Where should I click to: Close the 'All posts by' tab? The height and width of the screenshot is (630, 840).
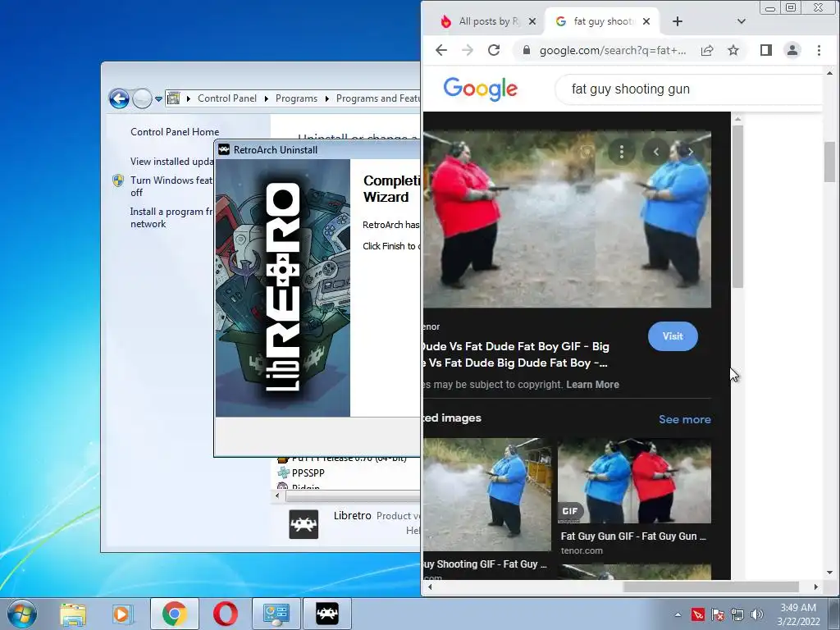tap(532, 21)
